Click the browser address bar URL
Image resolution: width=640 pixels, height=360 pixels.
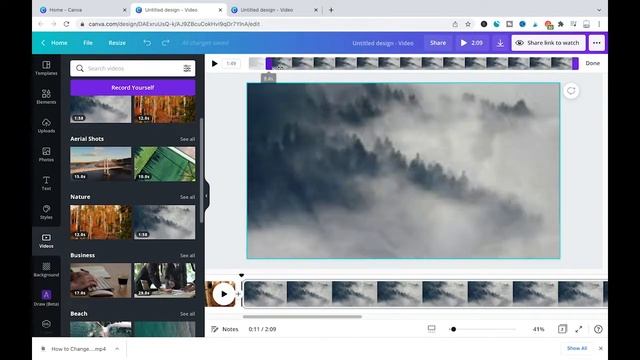click(174, 24)
